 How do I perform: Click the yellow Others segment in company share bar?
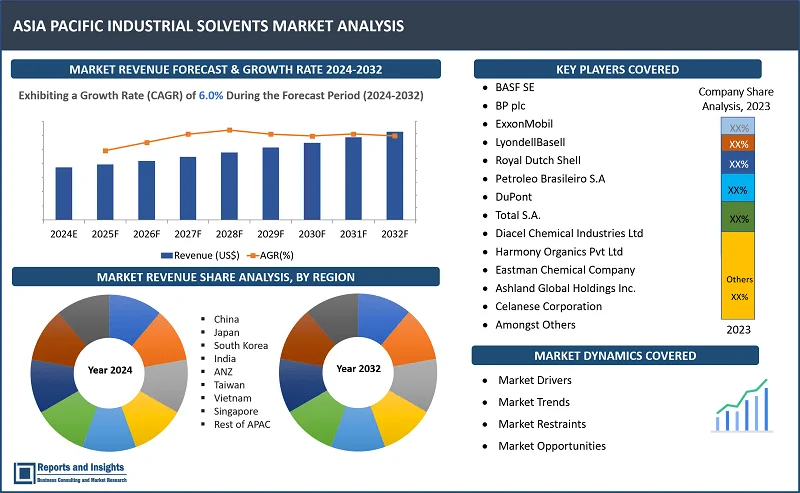pyautogui.click(x=738, y=276)
